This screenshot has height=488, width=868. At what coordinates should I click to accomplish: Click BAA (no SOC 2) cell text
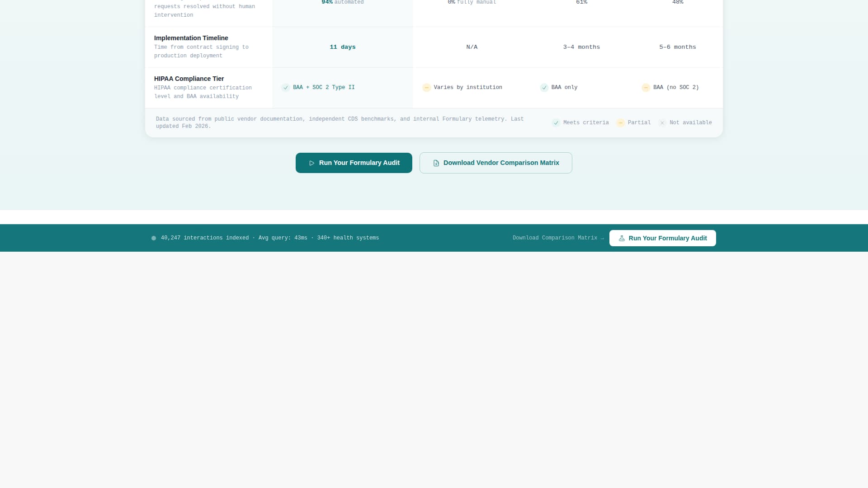pos(676,87)
